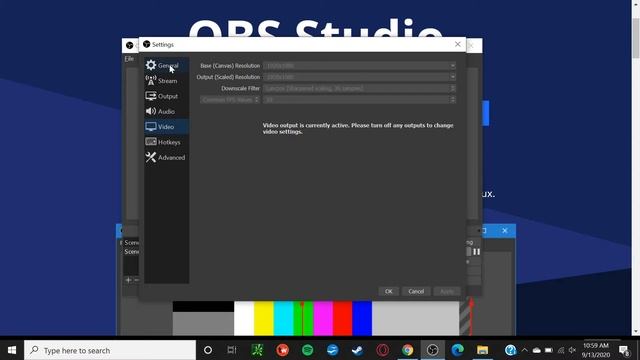Click the OneDrive cloud tray icon
Screen dimensions: 640x360
click(537, 350)
